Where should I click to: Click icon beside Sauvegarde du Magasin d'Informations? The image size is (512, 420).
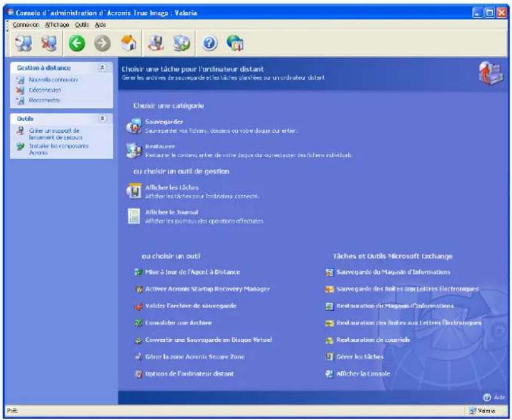coord(330,272)
